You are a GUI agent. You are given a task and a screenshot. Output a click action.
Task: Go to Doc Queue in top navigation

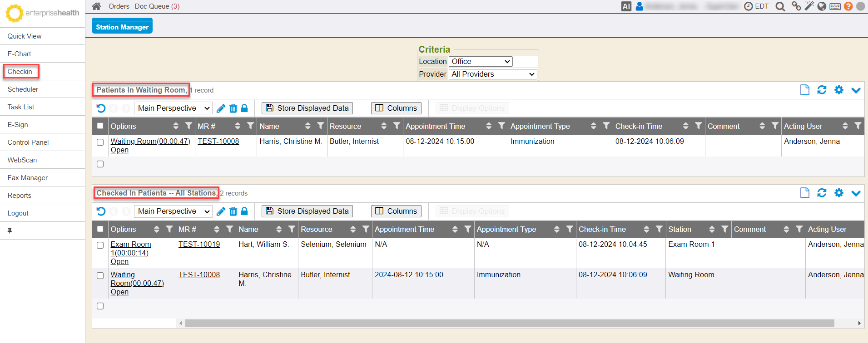pos(157,6)
